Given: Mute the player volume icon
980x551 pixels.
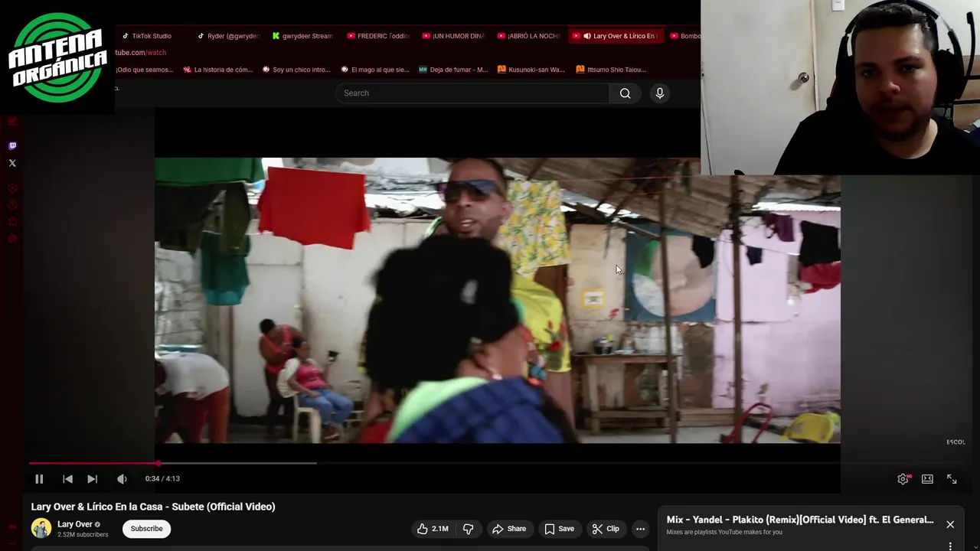Looking at the screenshot, I should (x=122, y=479).
